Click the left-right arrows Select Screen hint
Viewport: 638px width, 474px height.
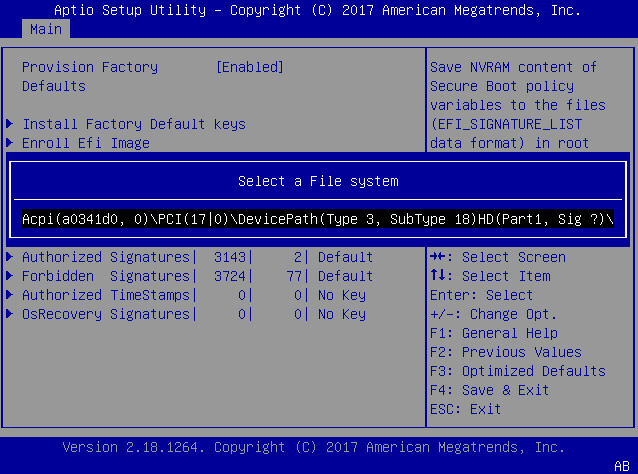click(x=498, y=257)
